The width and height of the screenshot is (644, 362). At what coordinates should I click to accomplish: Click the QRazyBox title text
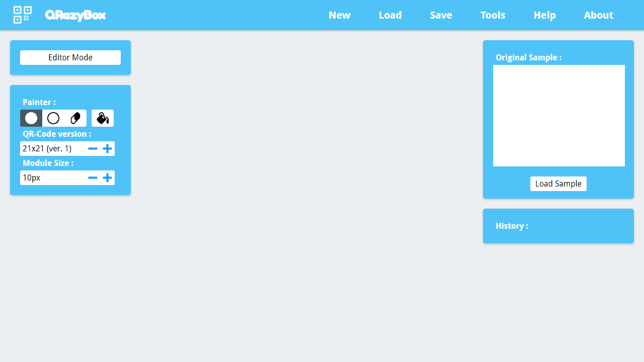point(75,16)
